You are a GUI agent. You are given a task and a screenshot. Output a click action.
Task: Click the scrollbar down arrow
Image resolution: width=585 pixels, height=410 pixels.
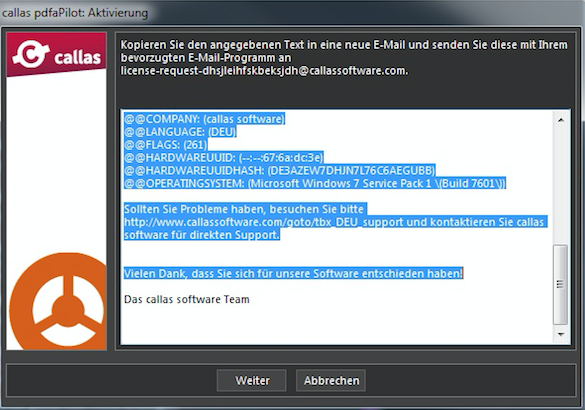(x=560, y=334)
